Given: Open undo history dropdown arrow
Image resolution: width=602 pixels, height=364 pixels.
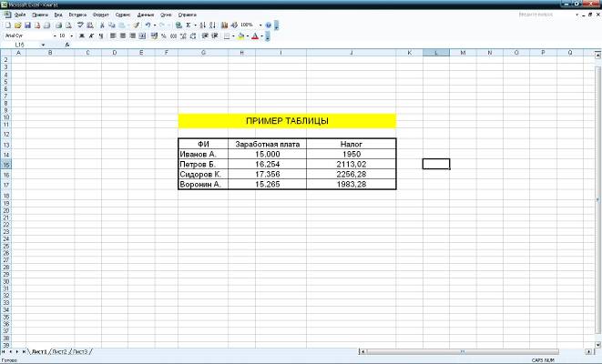Looking at the screenshot, I should (x=155, y=25).
